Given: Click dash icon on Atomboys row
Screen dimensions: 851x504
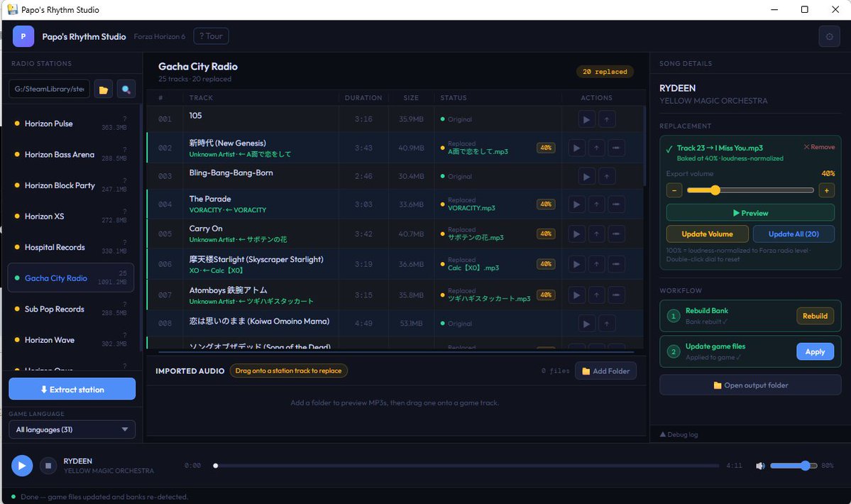Looking at the screenshot, I should coord(616,295).
